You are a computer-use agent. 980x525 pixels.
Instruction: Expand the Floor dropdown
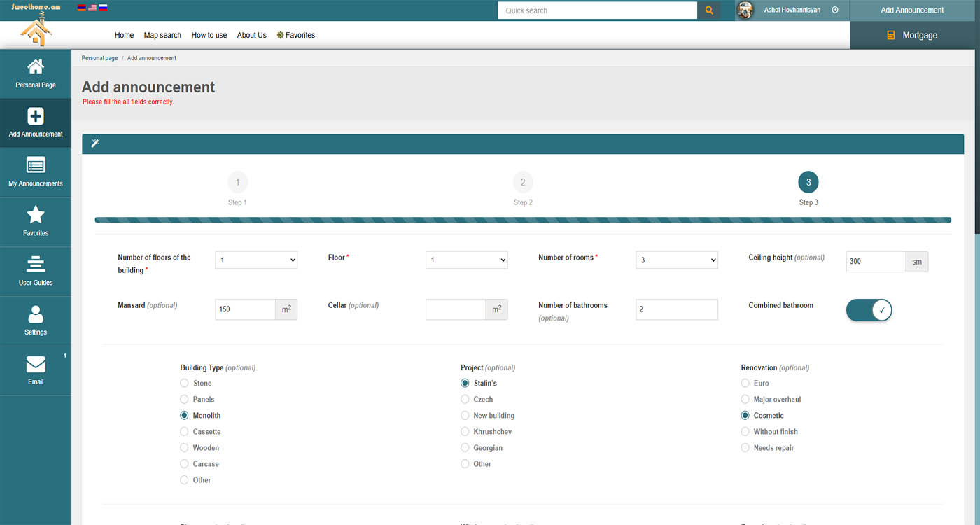466,260
